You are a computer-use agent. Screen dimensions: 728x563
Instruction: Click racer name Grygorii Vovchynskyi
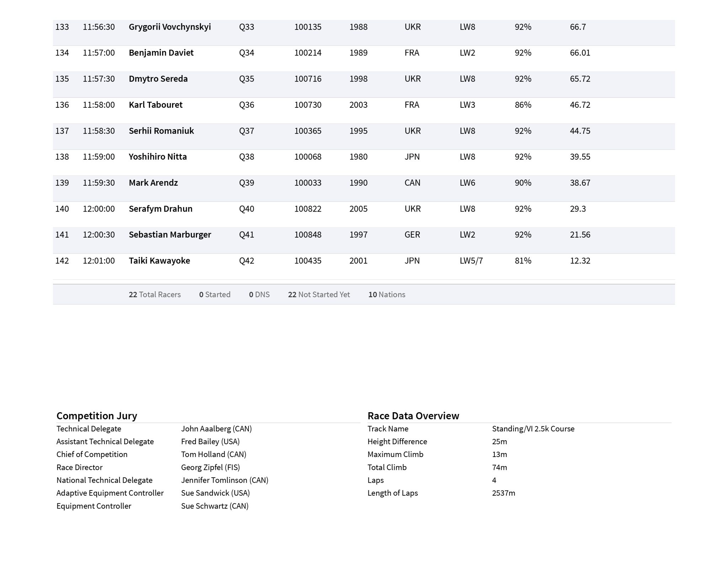tap(170, 27)
